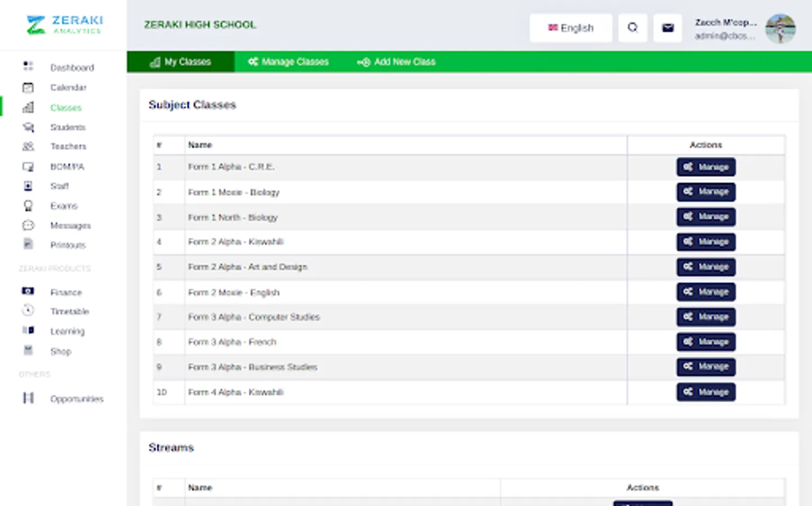Manage Form 2 Alpha - Kiswahili class
Viewport: 812px width, 506px height.
click(706, 242)
